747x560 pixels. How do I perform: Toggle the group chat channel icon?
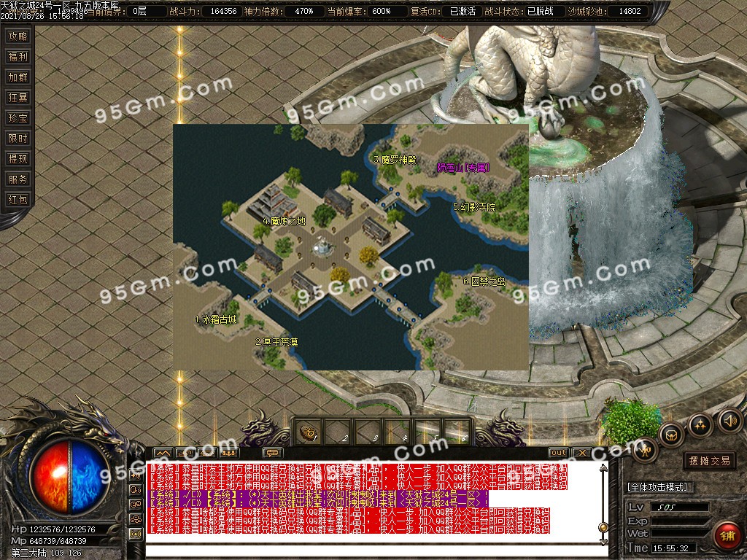[x=136, y=505]
